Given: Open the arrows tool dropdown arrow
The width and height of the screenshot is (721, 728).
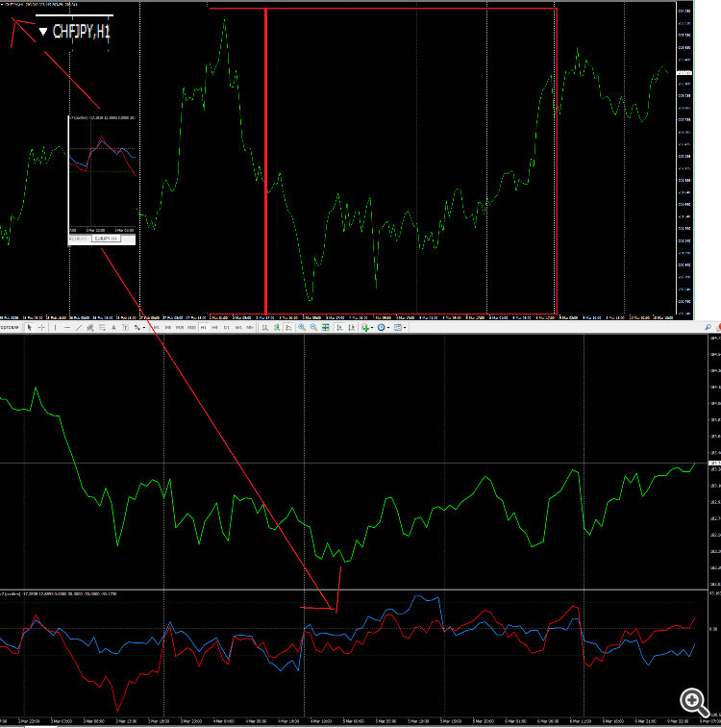Looking at the screenshot, I should point(144,328).
